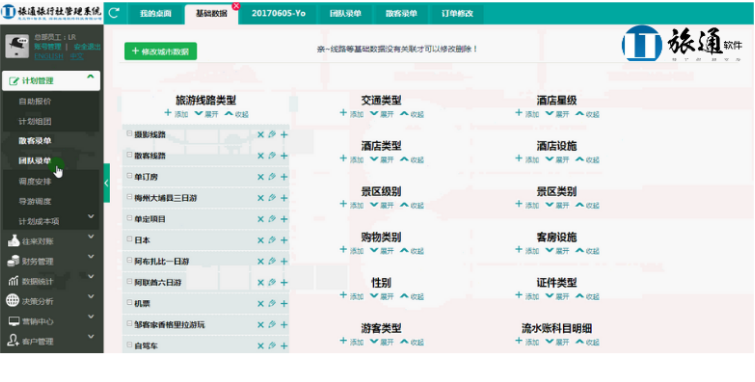Click the 安全退出 logout link

(x=87, y=47)
